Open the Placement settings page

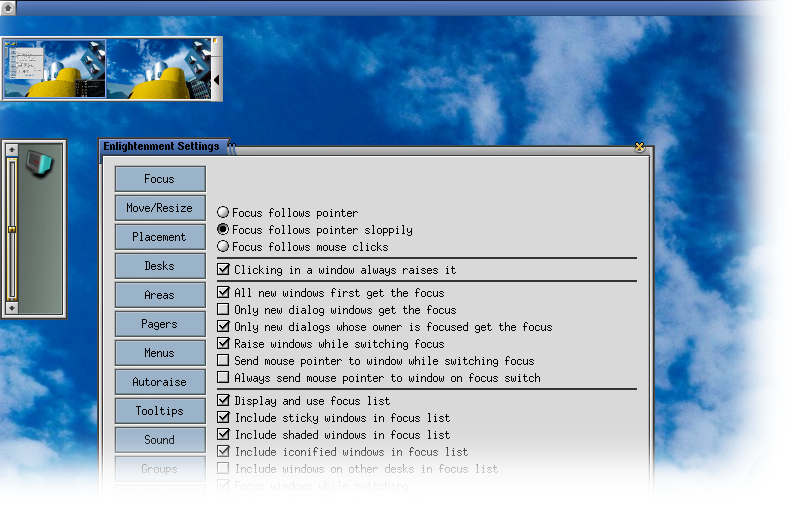coord(160,237)
